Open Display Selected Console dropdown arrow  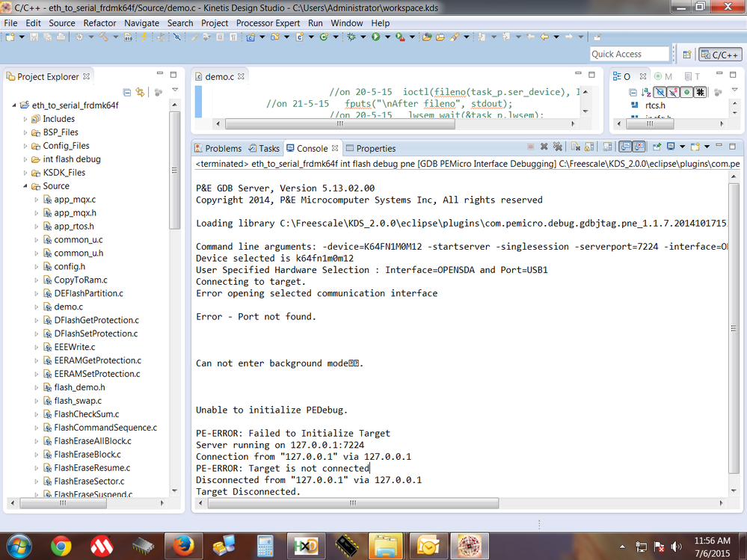pos(682,147)
